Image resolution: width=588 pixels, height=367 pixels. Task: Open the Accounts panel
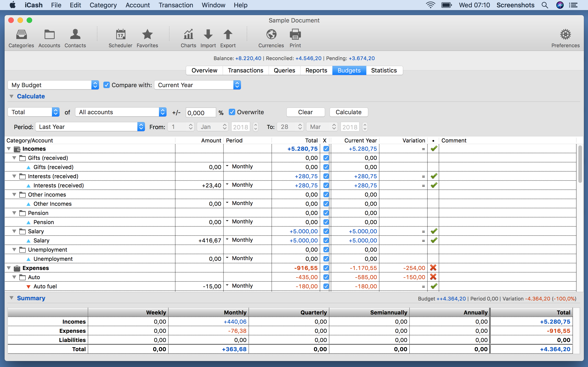tap(49, 38)
